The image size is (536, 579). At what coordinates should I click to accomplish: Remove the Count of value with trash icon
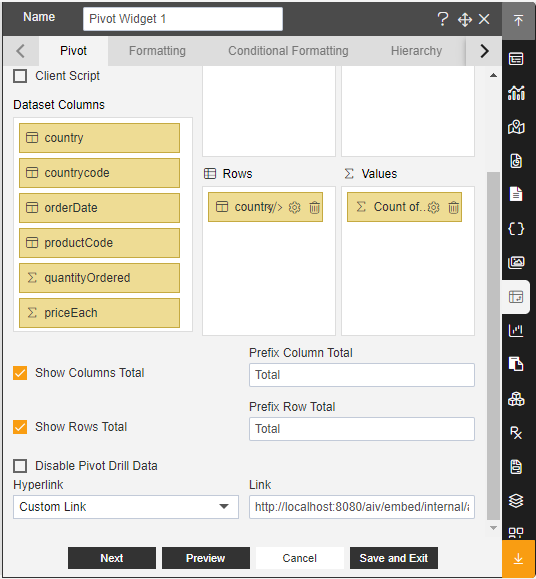point(453,208)
